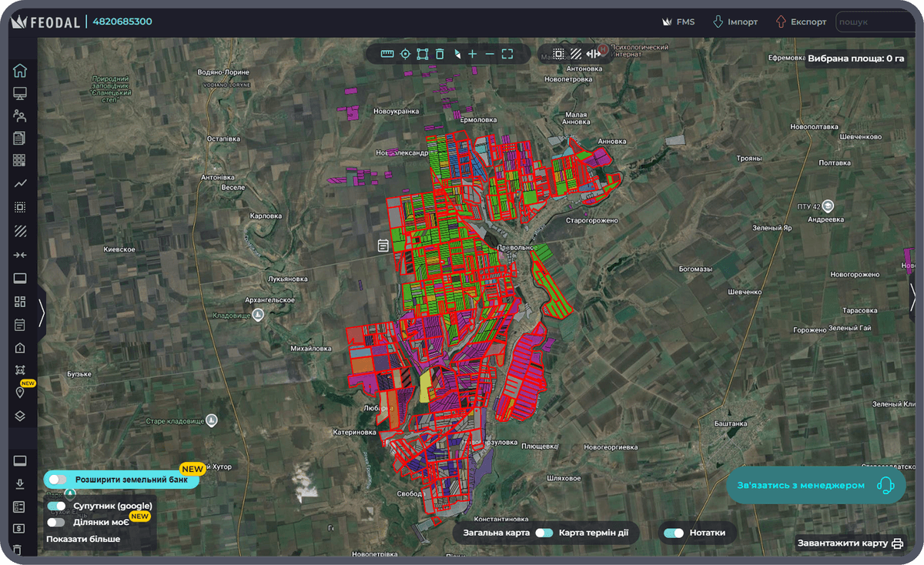The image size is (924, 565).
Task: Zoom out with the minus icon
Action: [x=490, y=54]
